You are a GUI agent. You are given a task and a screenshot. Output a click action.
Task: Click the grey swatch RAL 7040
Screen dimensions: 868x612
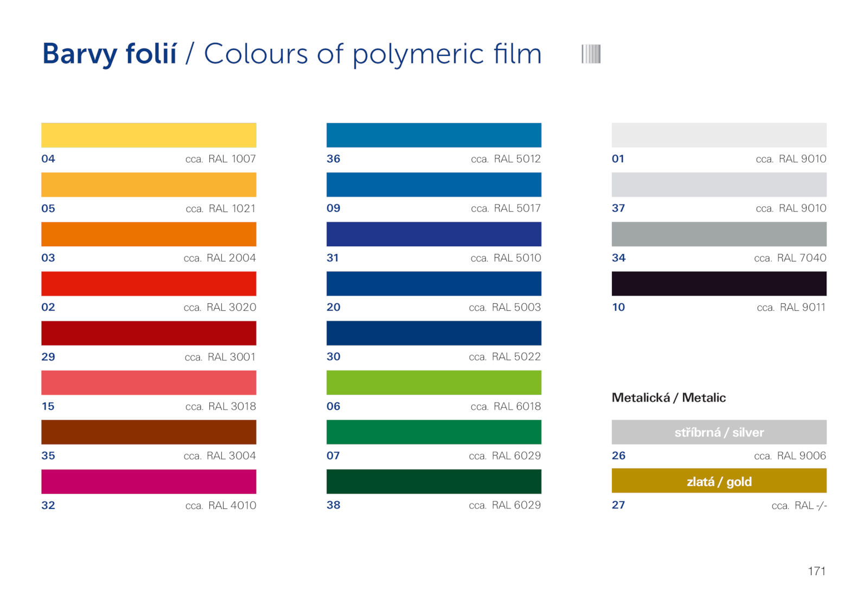719,234
